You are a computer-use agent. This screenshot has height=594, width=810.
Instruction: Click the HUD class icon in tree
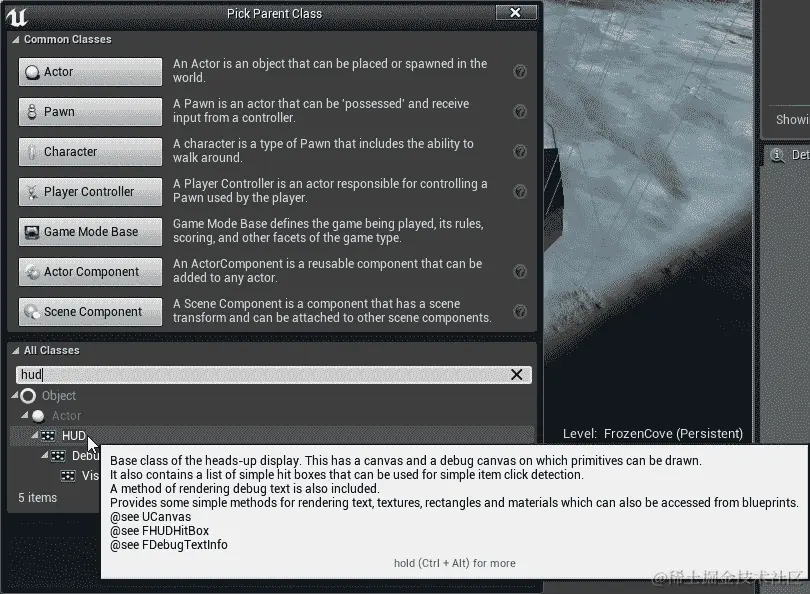(48, 436)
